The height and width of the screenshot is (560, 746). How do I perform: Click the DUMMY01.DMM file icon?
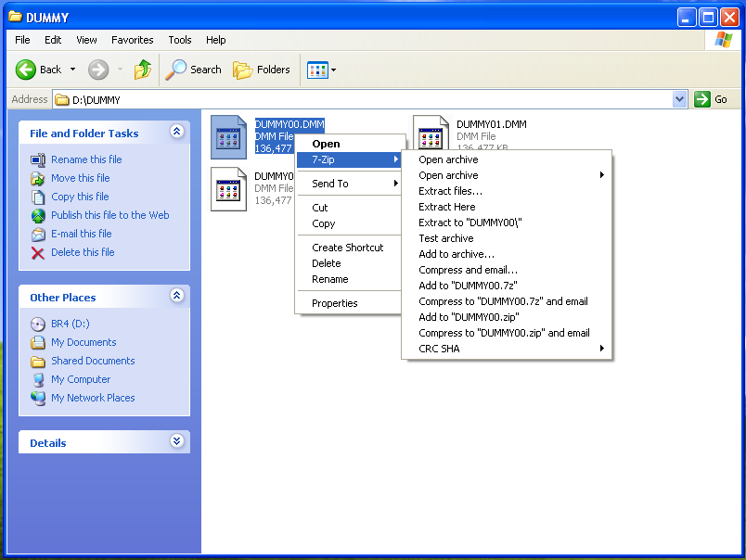tap(431, 135)
